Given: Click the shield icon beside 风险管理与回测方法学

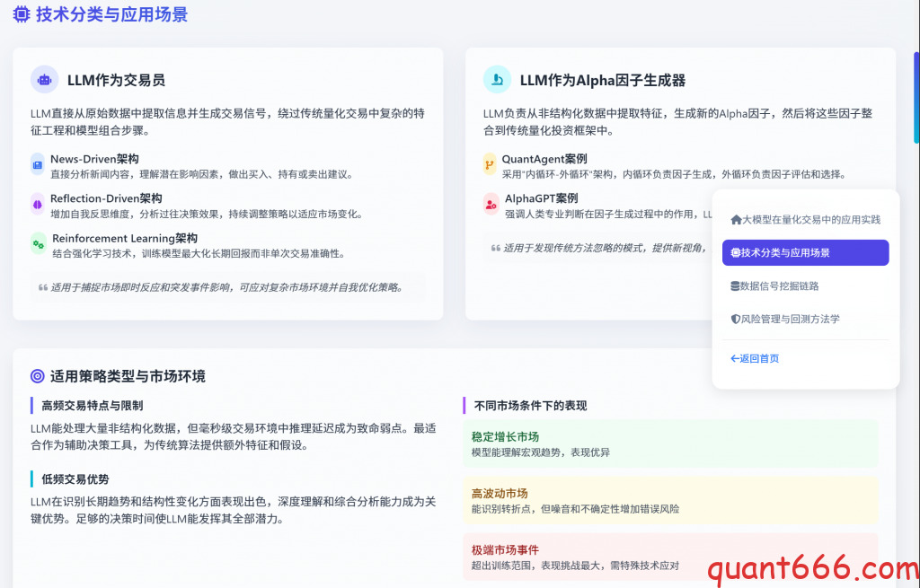Looking at the screenshot, I should tap(735, 319).
